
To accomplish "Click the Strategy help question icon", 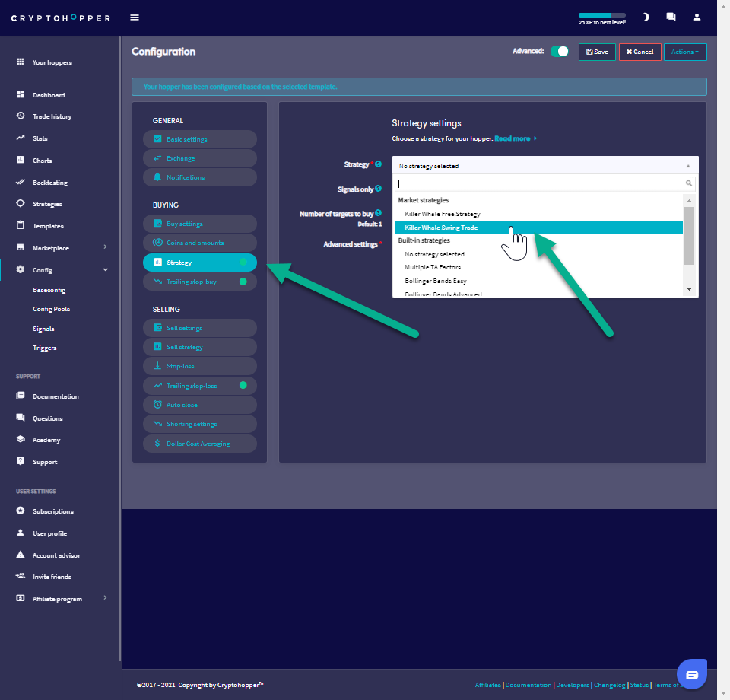I will click(x=378, y=164).
